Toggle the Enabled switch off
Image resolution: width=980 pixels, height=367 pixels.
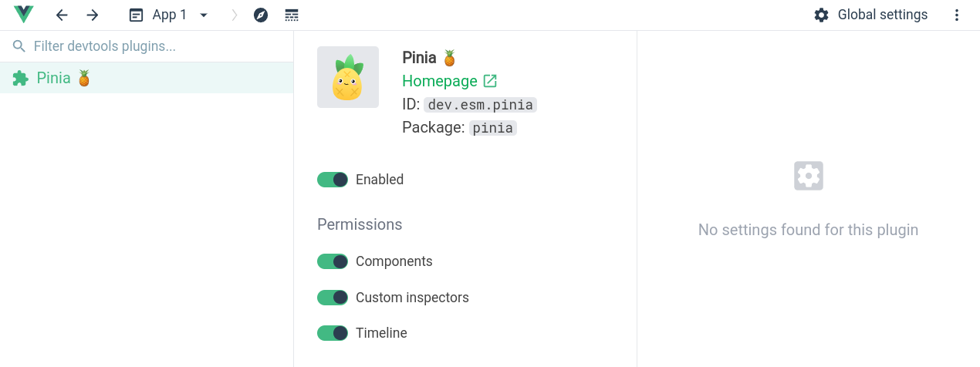click(333, 180)
